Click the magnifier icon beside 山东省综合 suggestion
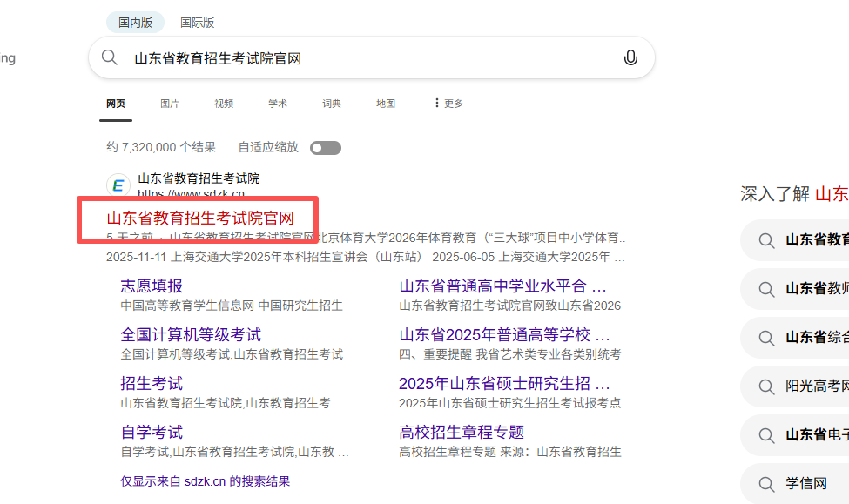Image resolution: width=849 pixels, height=504 pixels. pos(766,338)
